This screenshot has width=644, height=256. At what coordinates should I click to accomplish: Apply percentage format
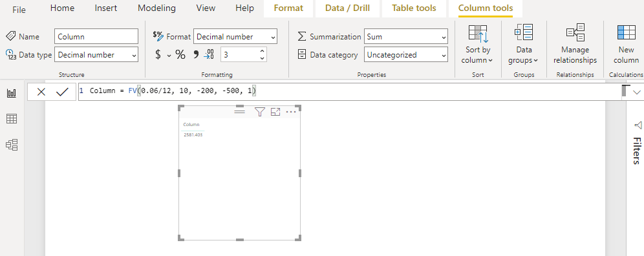pos(180,55)
